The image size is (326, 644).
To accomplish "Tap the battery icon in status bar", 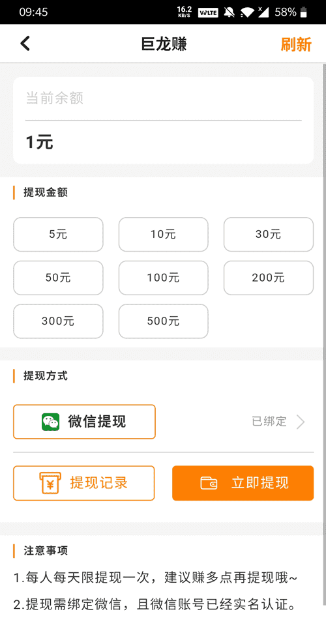I will click(x=303, y=12).
